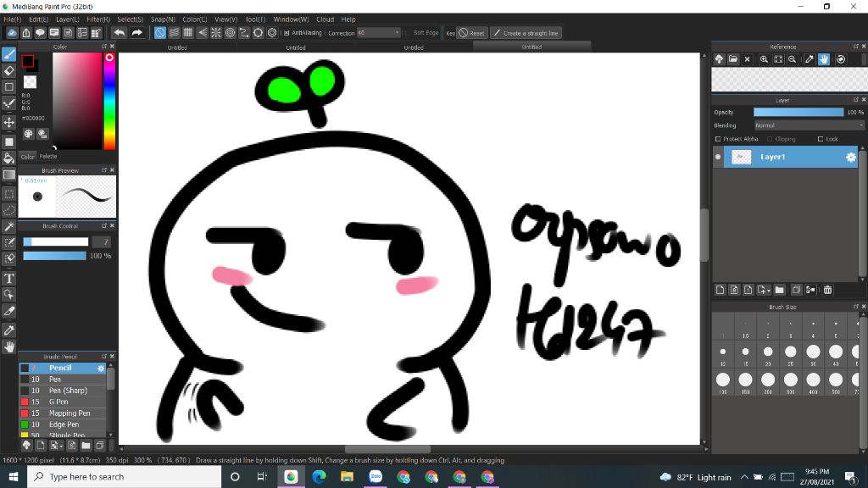Zoom out the Reference panel

click(793, 59)
